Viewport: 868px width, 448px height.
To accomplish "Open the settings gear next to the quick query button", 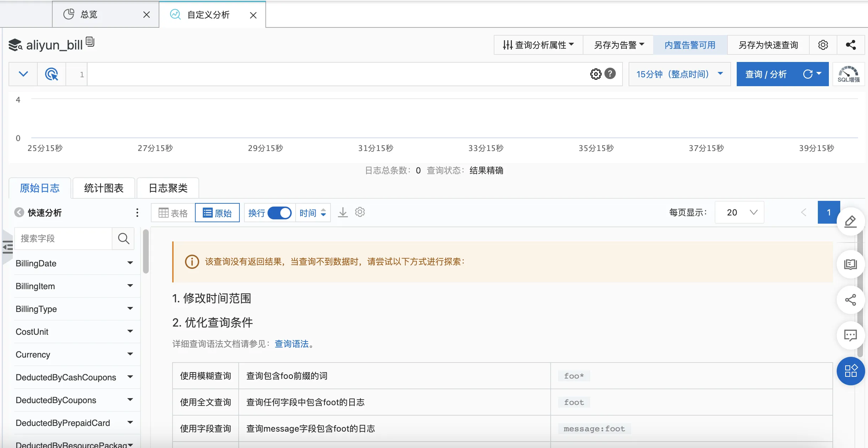I will (x=823, y=45).
